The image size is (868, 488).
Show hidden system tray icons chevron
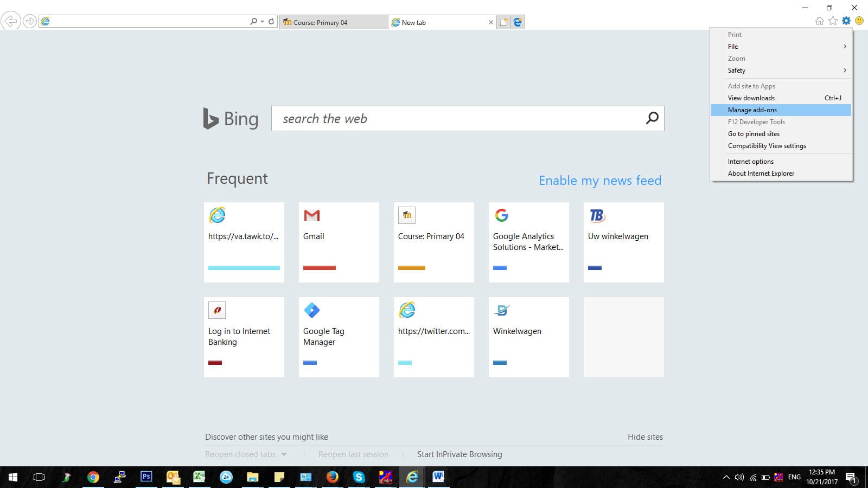(x=726, y=477)
